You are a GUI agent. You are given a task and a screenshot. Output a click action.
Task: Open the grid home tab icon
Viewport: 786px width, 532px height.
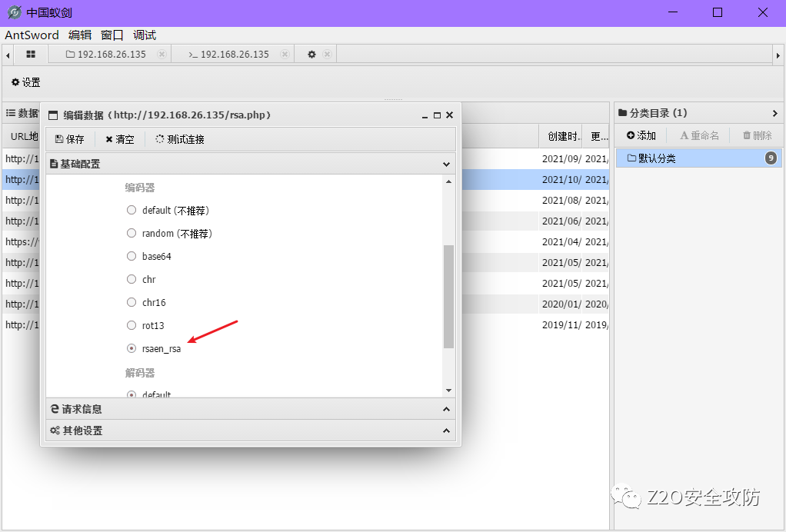tap(31, 54)
